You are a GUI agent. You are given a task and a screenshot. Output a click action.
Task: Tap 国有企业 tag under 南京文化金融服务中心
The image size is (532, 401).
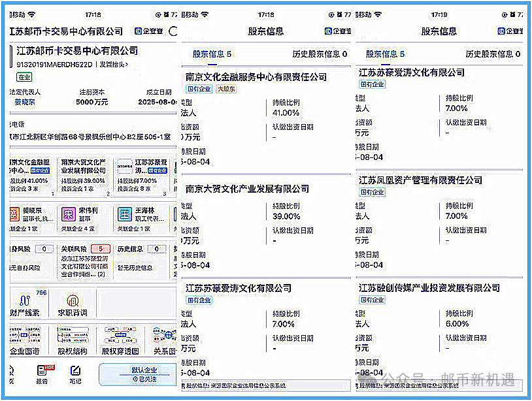point(199,89)
